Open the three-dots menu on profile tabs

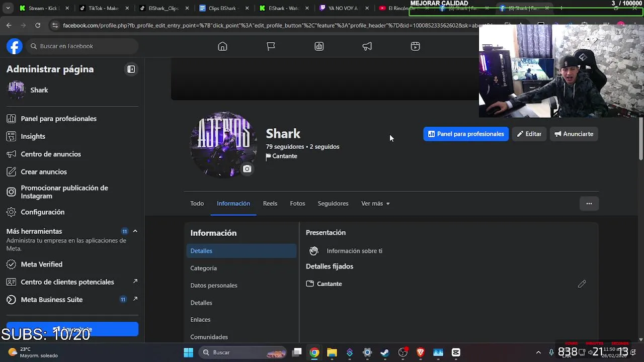click(x=589, y=204)
